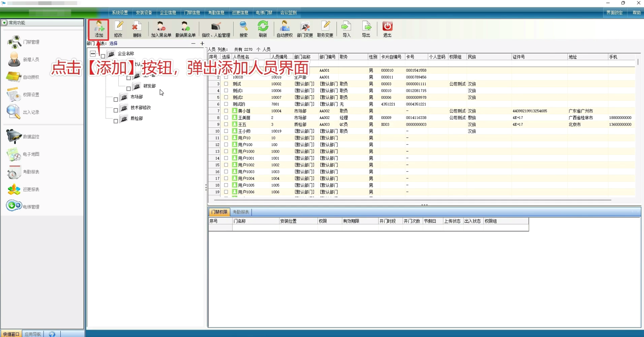This screenshot has width=644, height=337.
Task: Click the 搜索 search magnifier icon
Action: 243,29
